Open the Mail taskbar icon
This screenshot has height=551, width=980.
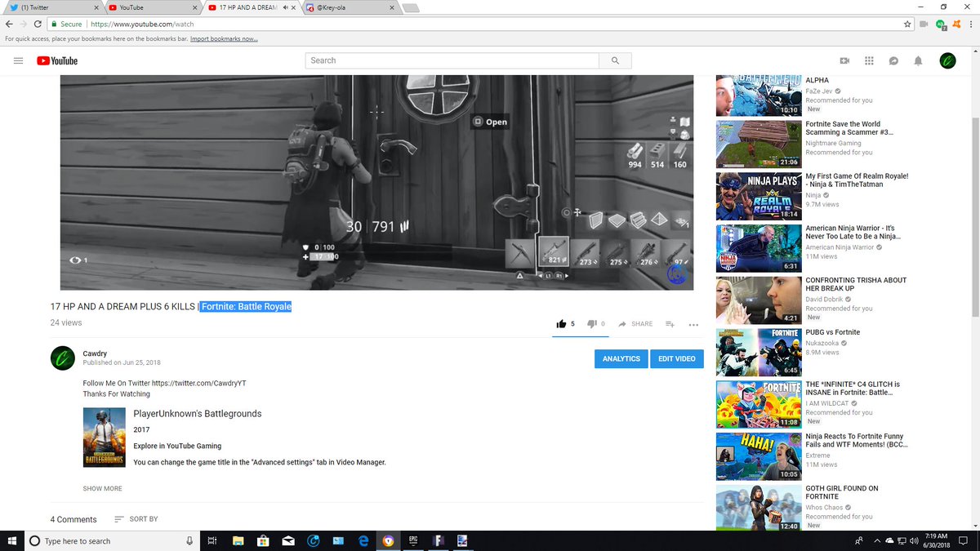click(288, 540)
